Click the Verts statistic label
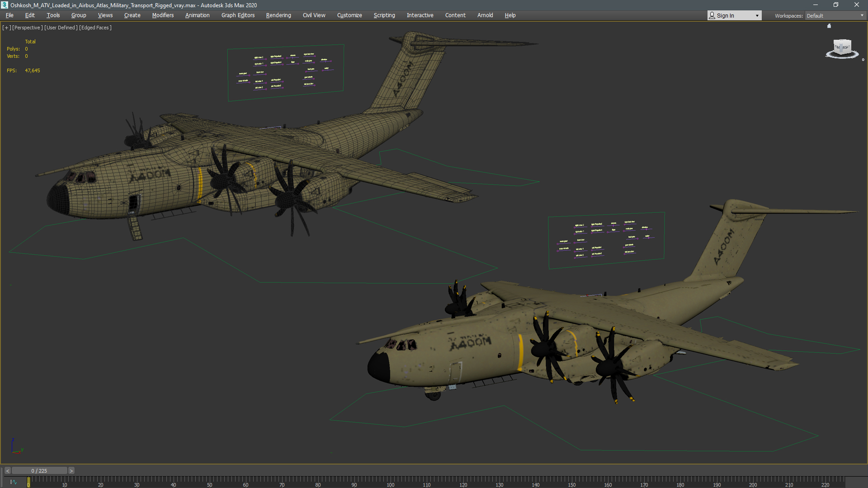868x488 pixels. [13, 56]
